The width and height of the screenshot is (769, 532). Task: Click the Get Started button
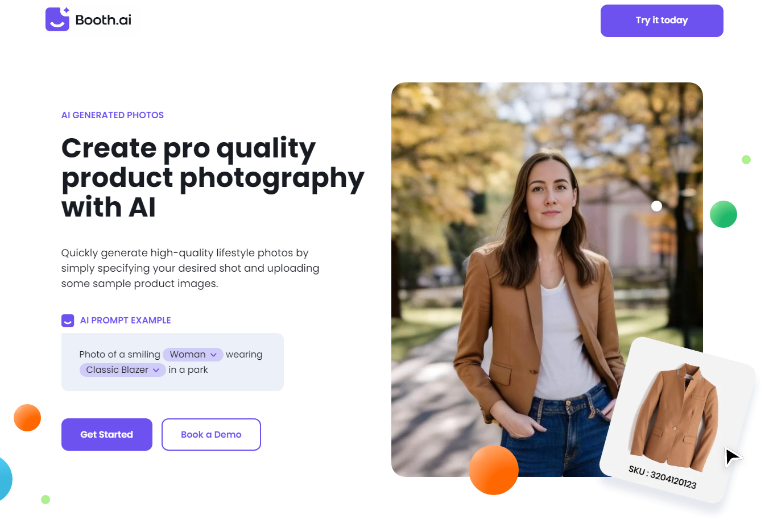tap(107, 435)
